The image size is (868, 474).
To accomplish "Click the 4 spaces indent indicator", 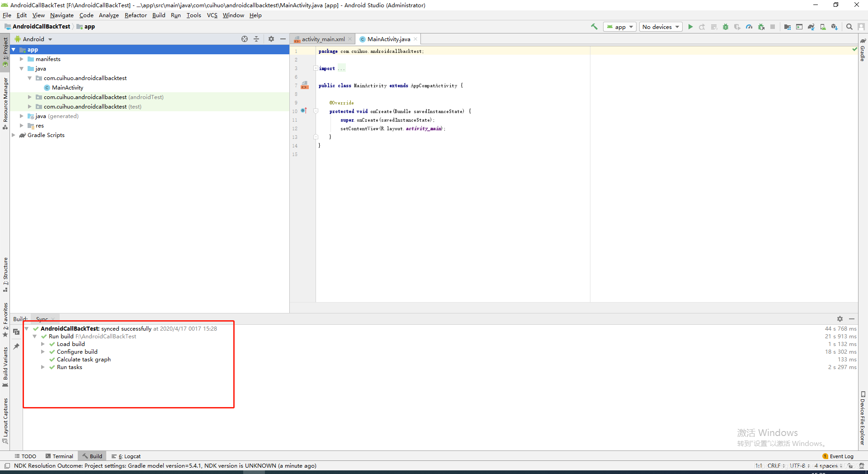I will [828, 465].
